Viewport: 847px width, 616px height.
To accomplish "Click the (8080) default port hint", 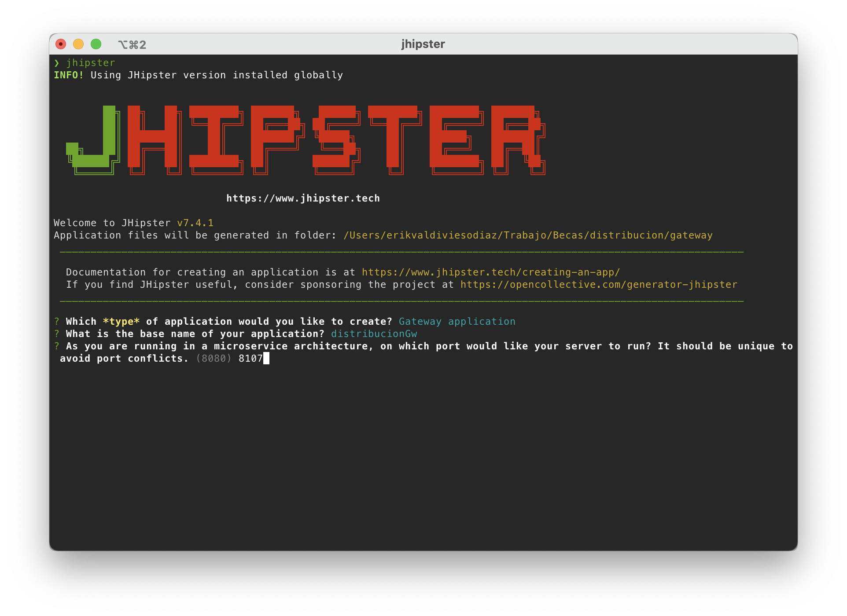I will (214, 359).
